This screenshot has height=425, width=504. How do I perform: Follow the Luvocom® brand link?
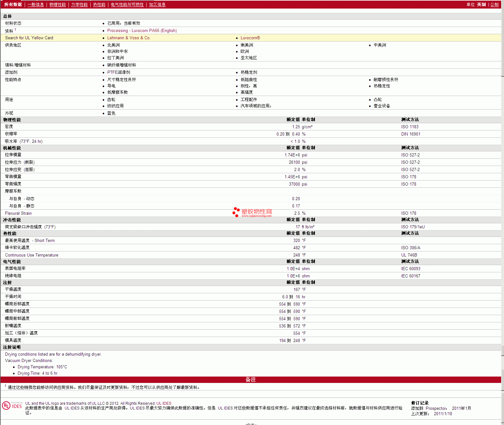(250, 38)
